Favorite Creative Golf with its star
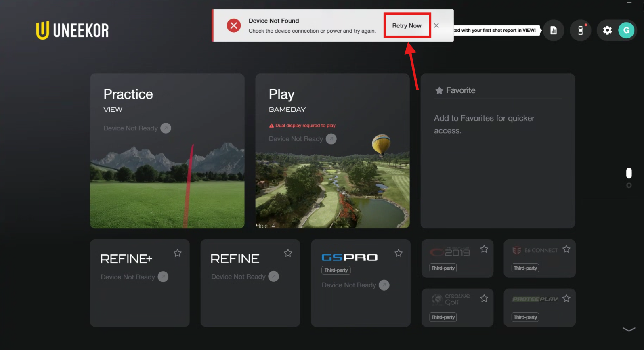The image size is (644, 350). [x=484, y=298]
